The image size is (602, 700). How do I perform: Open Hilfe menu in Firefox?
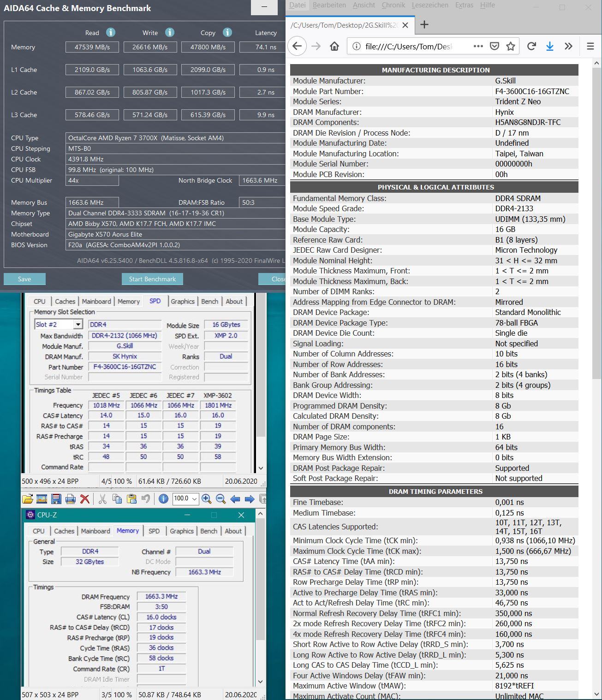pos(488,5)
